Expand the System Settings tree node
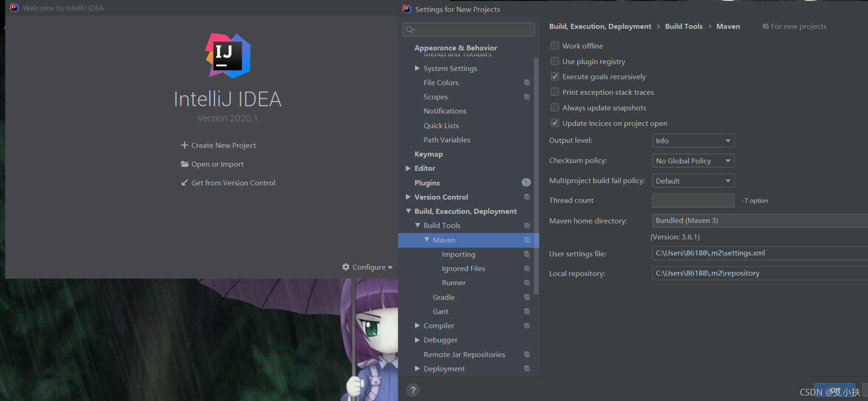 [417, 68]
